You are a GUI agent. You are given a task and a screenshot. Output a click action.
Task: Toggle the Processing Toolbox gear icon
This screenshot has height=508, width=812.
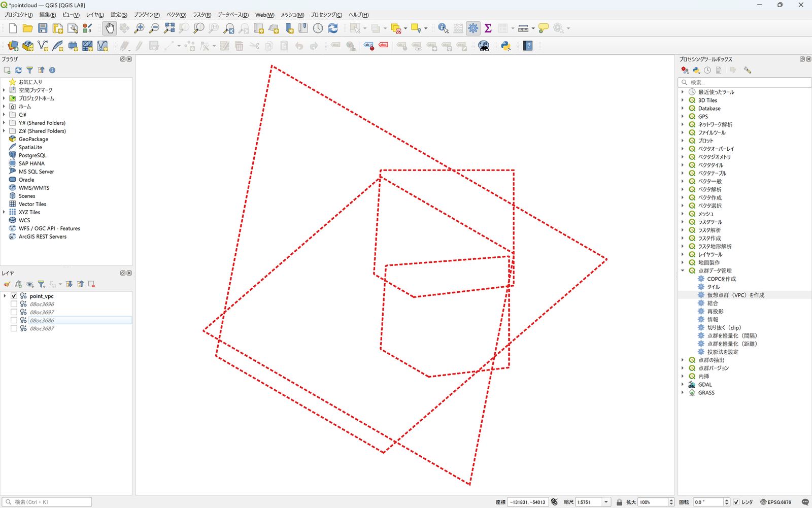473,28
